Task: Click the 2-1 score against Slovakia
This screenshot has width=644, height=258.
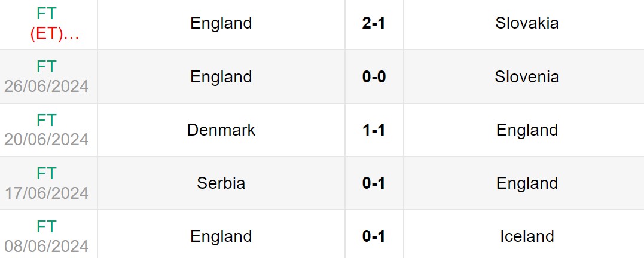Action: [x=374, y=23]
